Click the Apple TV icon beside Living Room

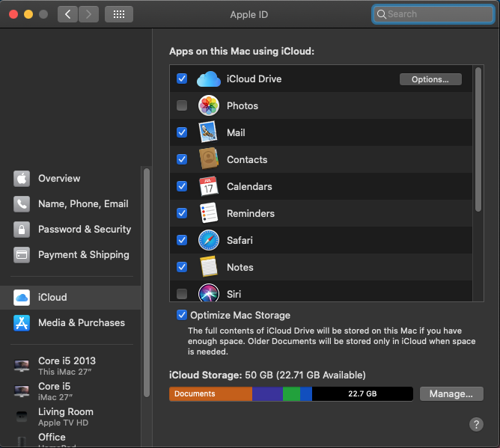(x=22, y=417)
